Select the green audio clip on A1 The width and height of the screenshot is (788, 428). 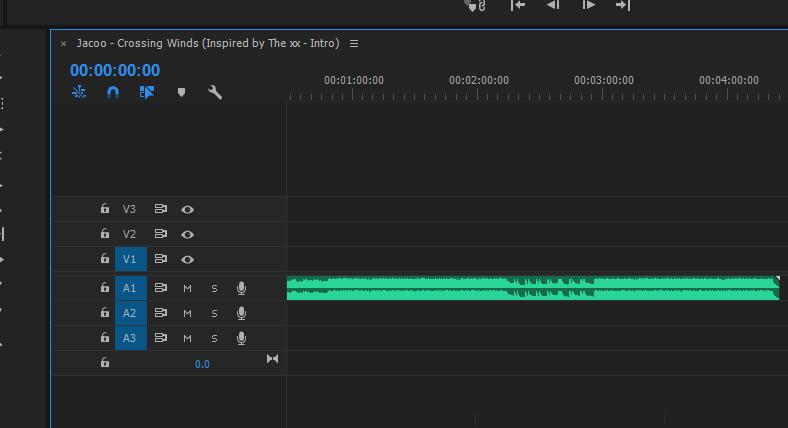point(532,288)
